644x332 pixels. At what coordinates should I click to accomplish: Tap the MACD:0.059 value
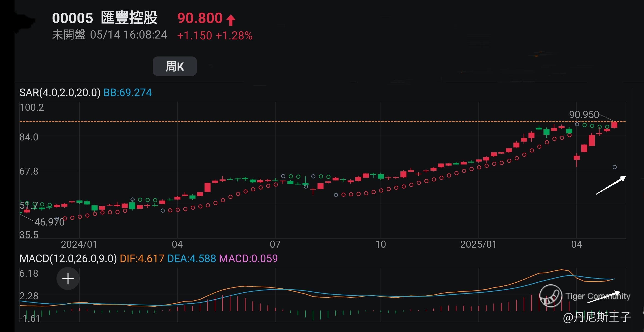pyautogui.click(x=248, y=258)
